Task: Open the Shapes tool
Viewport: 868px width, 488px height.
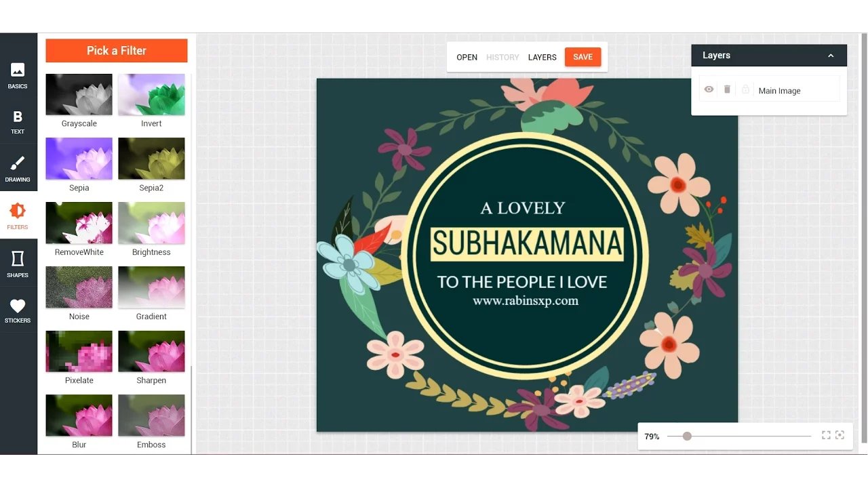Action: 18,264
